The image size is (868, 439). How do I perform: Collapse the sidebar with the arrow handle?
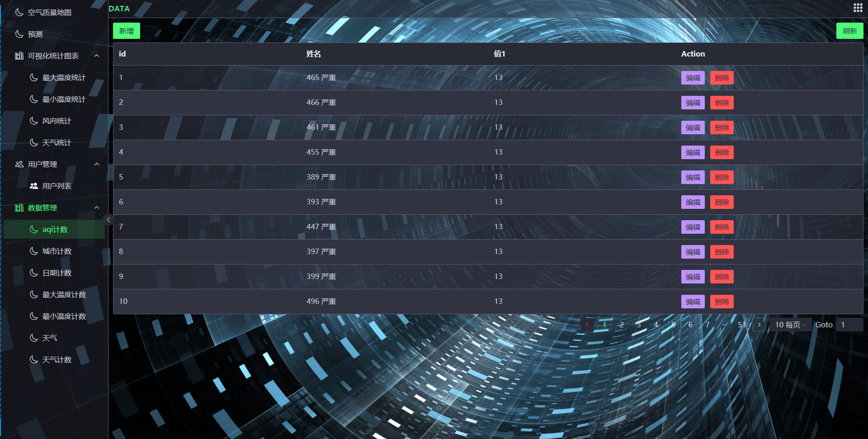[x=108, y=220]
